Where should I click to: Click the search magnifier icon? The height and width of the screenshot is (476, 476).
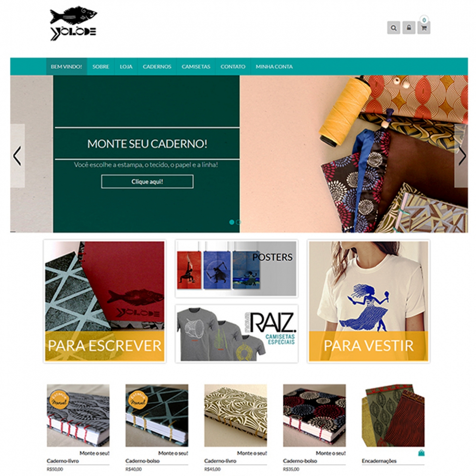(393, 28)
